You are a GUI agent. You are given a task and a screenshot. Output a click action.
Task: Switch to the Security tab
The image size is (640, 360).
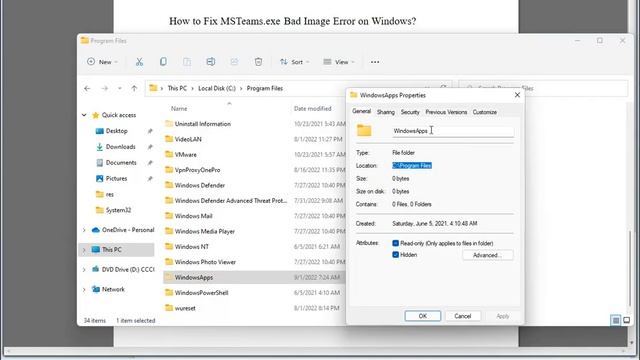coord(410,112)
